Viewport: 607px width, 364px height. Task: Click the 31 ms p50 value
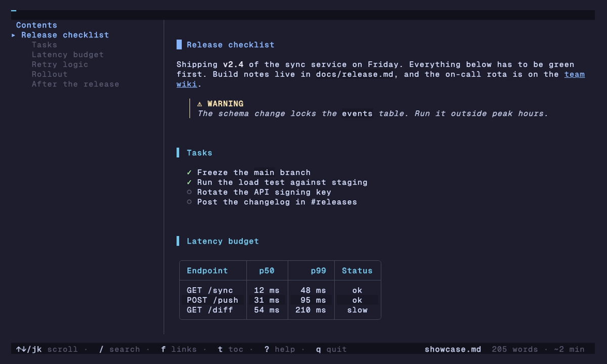(x=267, y=300)
